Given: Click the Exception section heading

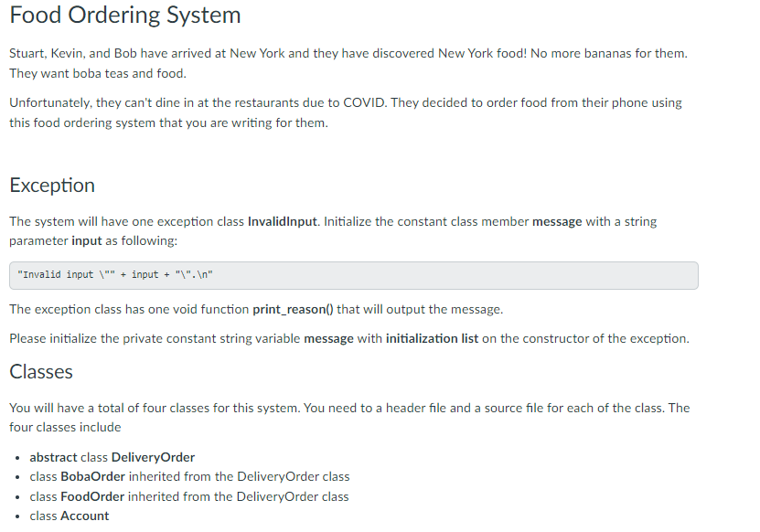Looking at the screenshot, I should pos(52,186).
